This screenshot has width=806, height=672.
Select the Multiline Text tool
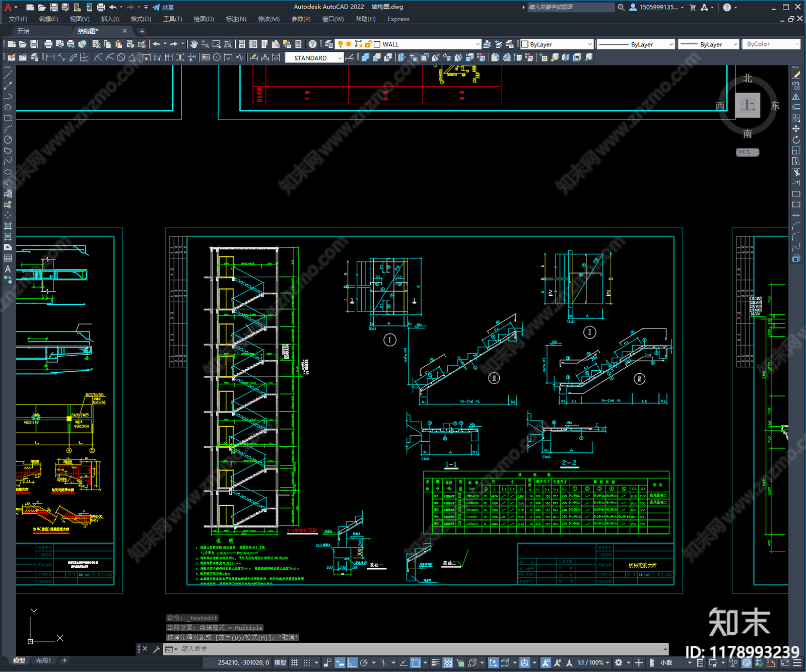(x=8, y=269)
